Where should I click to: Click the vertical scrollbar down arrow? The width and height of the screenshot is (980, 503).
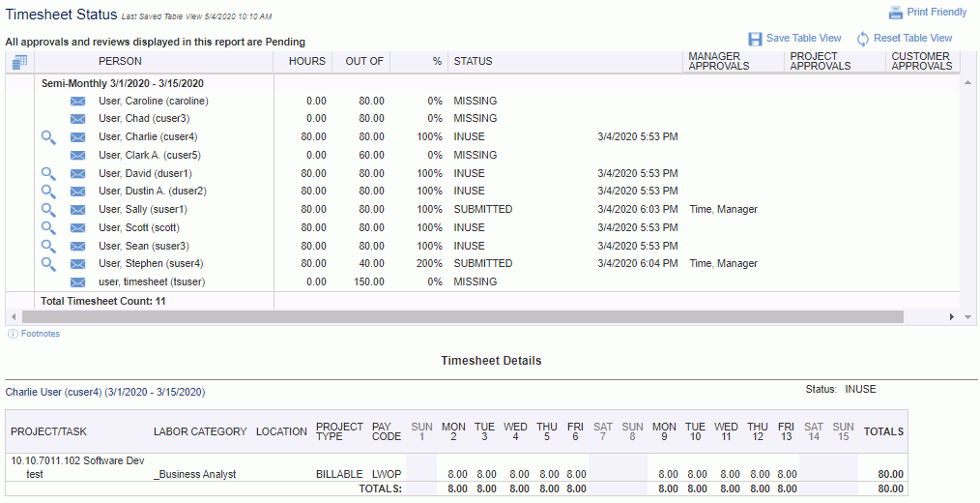coord(968,317)
